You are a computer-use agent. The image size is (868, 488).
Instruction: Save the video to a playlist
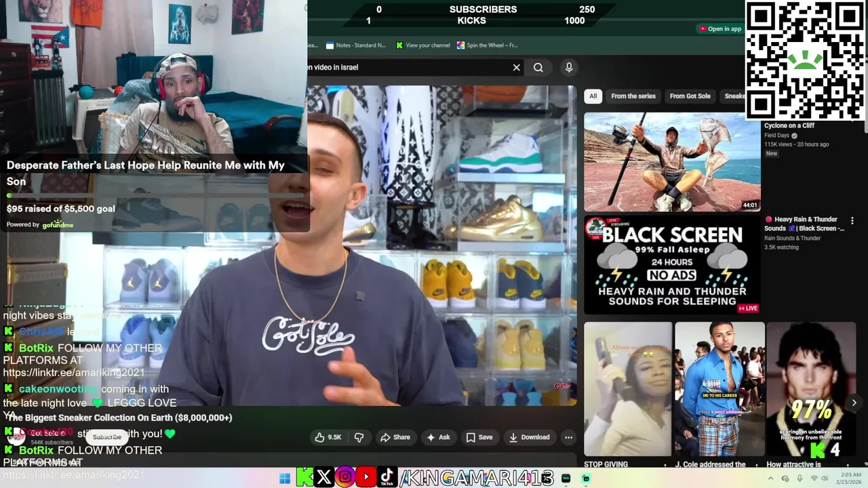coord(479,437)
